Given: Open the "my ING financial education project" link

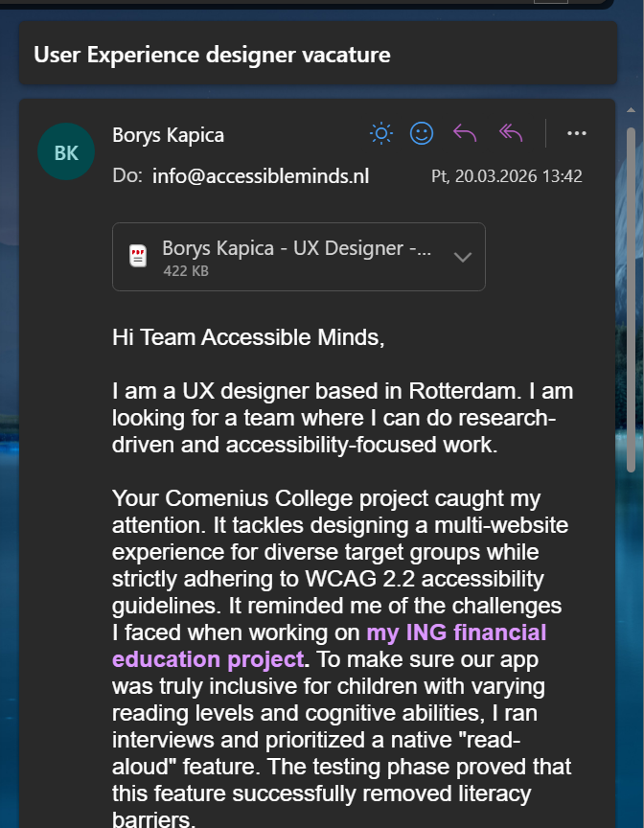Looking at the screenshot, I should pos(329,646).
